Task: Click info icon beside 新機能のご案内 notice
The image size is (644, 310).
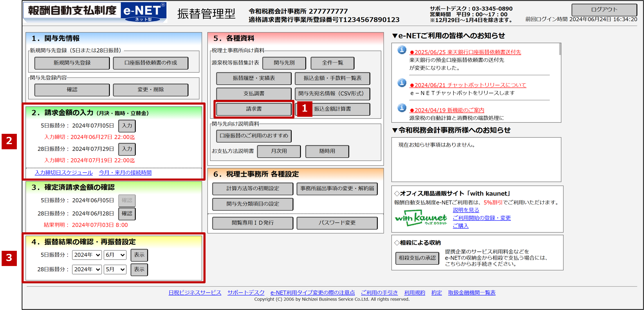Action: (x=402, y=108)
